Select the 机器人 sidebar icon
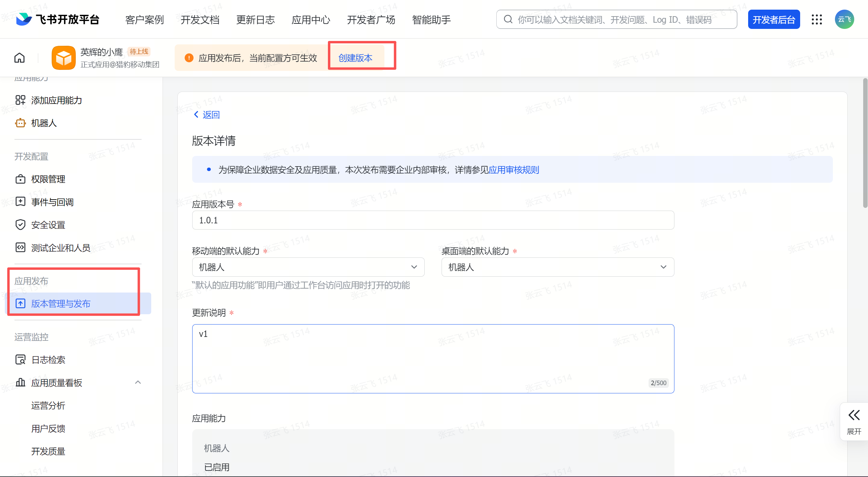This screenshot has width=868, height=477. (x=21, y=123)
